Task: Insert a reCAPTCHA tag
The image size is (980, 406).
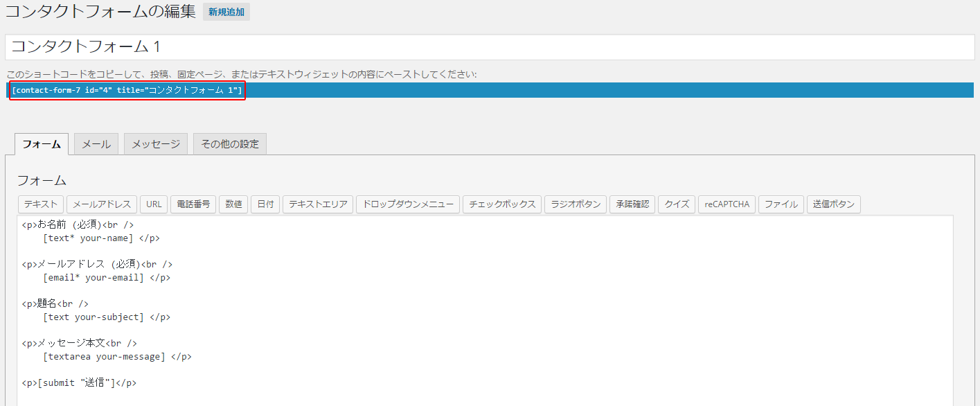Action: pyautogui.click(x=727, y=204)
